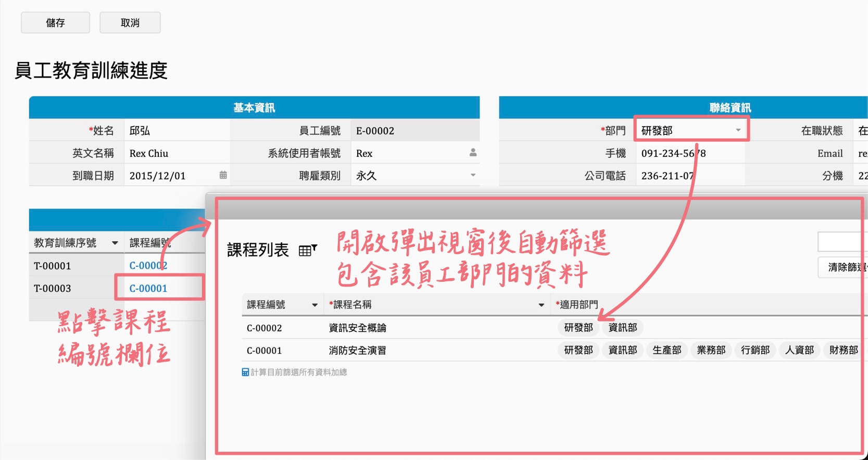Click the 儲存 save button
This screenshot has height=460, width=868.
pyautogui.click(x=55, y=23)
